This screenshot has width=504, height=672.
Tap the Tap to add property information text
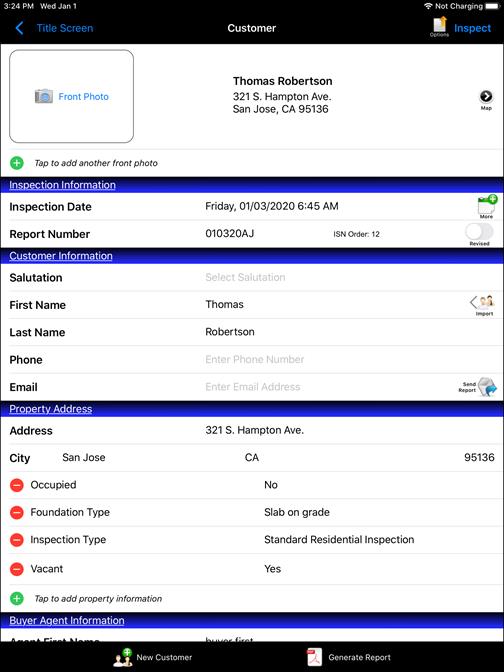pyautogui.click(x=98, y=599)
